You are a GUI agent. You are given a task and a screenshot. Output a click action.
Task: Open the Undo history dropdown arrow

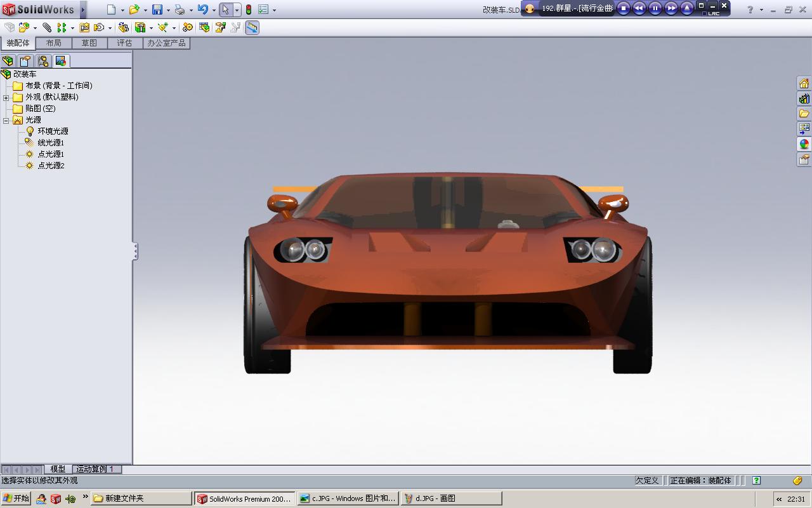click(x=214, y=10)
